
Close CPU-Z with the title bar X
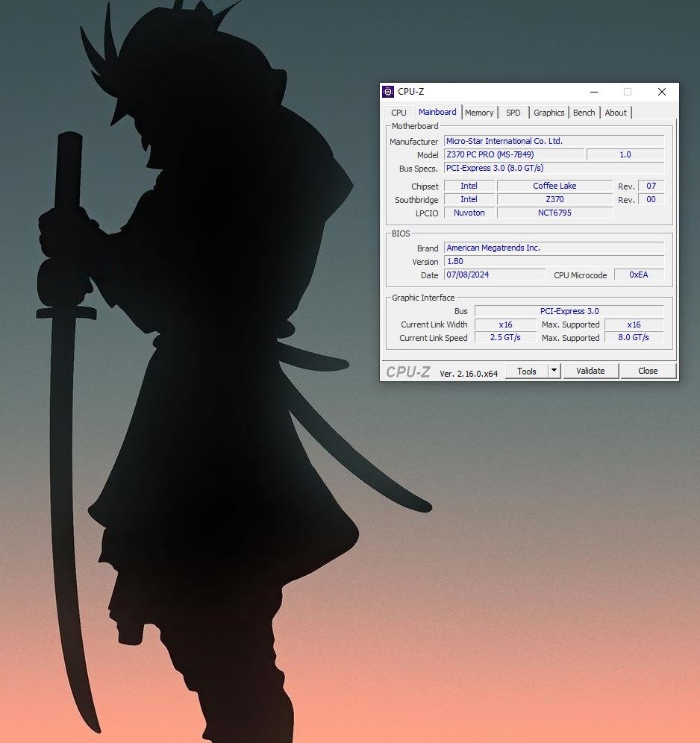tap(662, 92)
